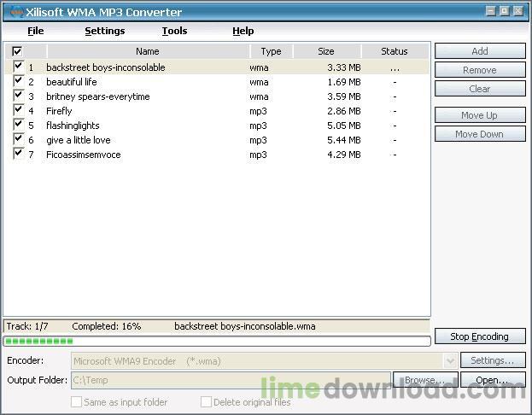Open the File menu
532x415 pixels.
pos(36,31)
